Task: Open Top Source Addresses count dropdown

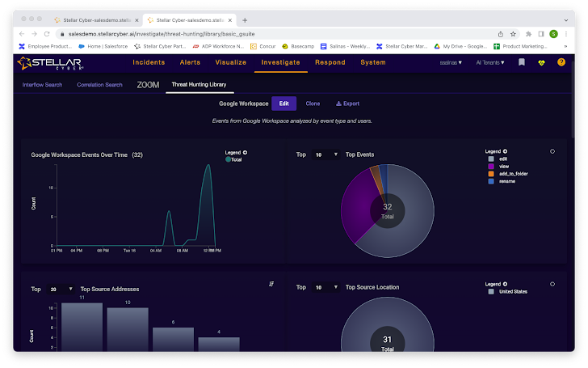Action: 61,290
